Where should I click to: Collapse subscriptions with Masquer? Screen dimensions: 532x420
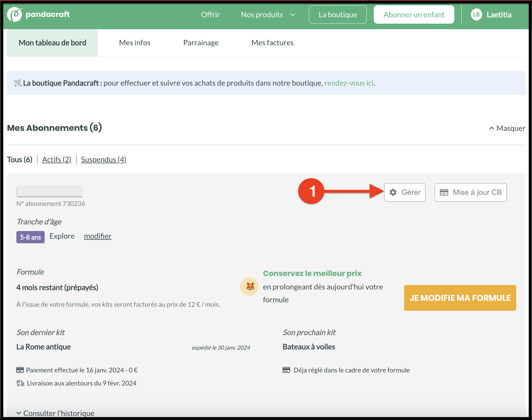click(507, 128)
